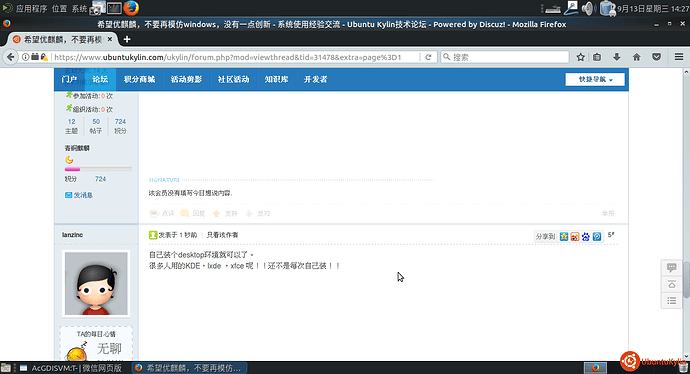690x374 pixels.
Task: Click 只看该作者 link
Action: (222, 235)
